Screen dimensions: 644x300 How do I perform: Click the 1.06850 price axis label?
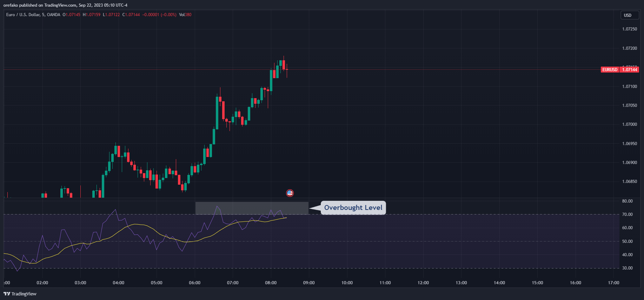pos(630,182)
